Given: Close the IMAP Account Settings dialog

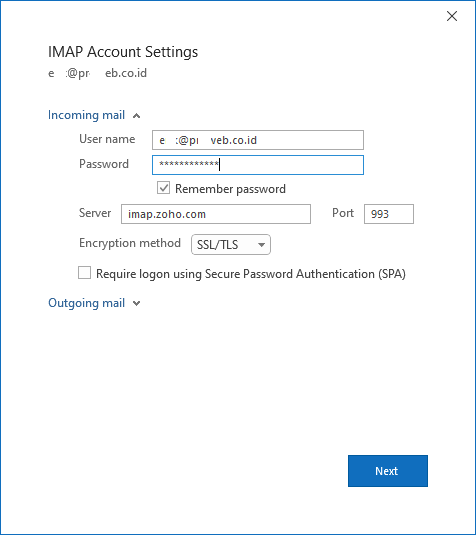Looking at the screenshot, I should [452, 16].
